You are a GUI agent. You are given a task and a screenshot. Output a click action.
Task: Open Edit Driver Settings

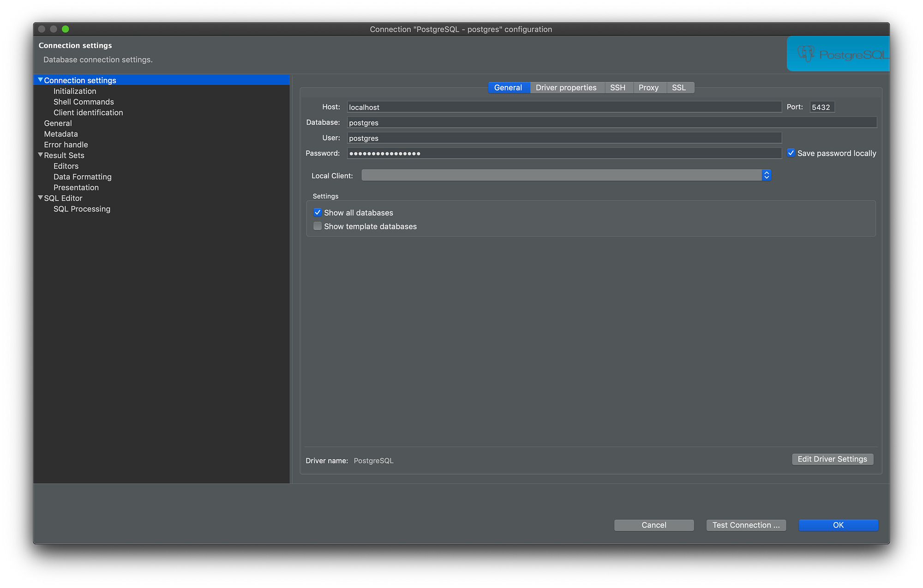[833, 459]
